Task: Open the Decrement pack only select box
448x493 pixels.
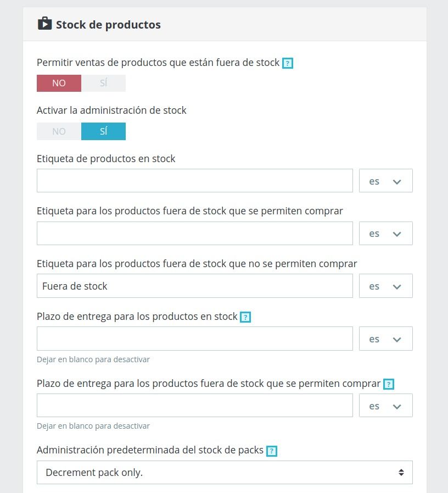Action: (225, 473)
